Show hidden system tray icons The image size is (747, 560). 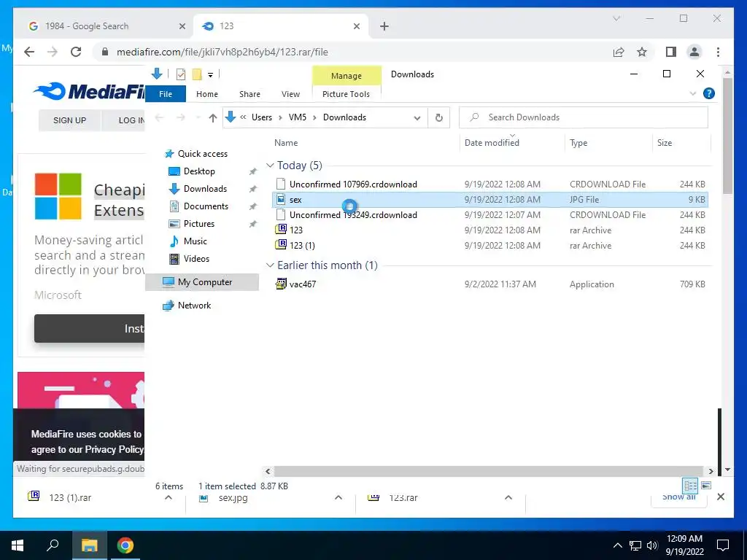617,545
